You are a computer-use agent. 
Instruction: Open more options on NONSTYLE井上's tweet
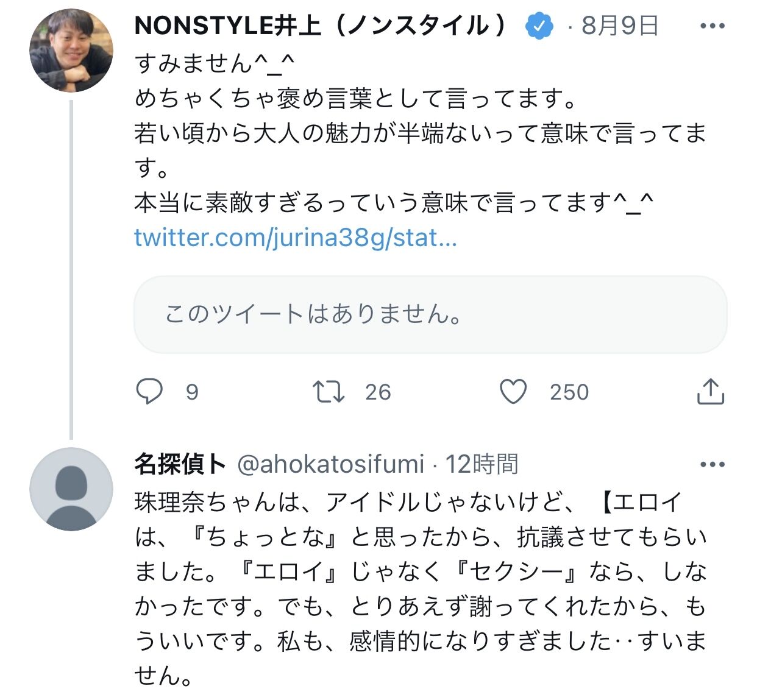click(x=712, y=26)
